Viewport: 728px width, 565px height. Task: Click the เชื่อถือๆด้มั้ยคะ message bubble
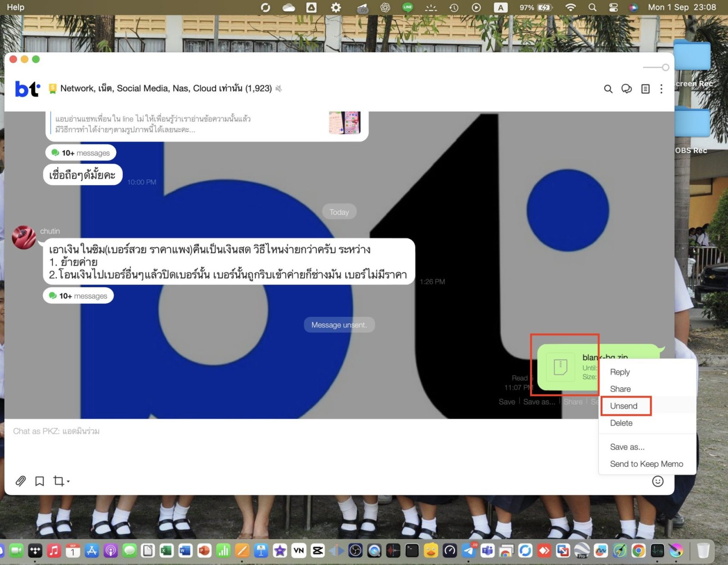83,175
